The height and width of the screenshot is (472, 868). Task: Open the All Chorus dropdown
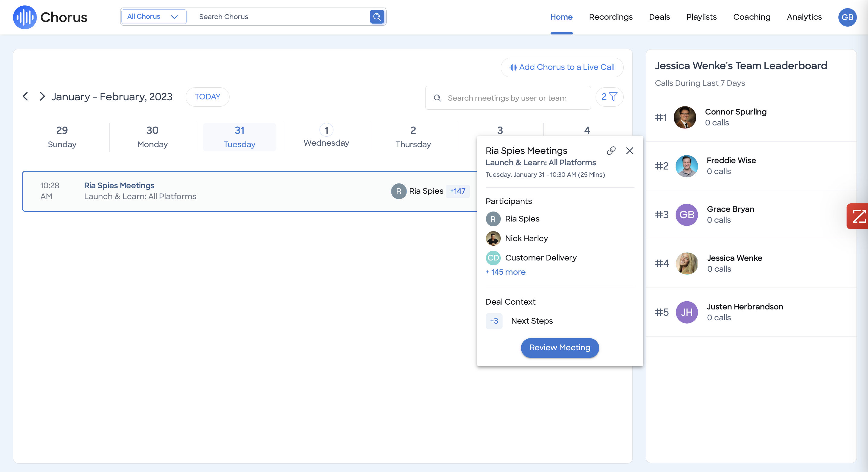pos(153,16)
